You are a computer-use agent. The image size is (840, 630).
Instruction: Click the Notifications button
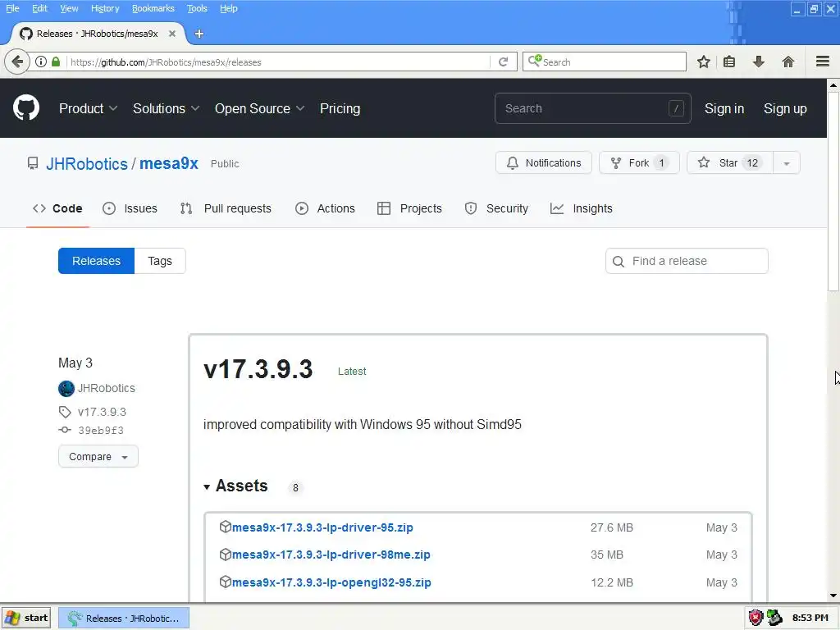(x=544, y=163)
